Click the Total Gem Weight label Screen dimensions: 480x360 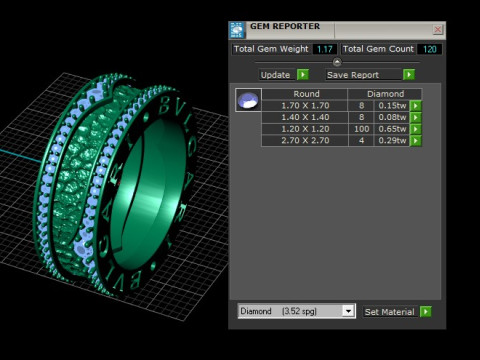pyautogui.click(x=271, y=49)
